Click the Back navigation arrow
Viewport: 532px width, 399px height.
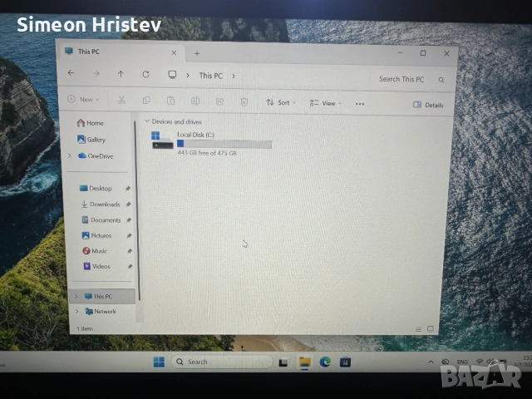point(71,74)
